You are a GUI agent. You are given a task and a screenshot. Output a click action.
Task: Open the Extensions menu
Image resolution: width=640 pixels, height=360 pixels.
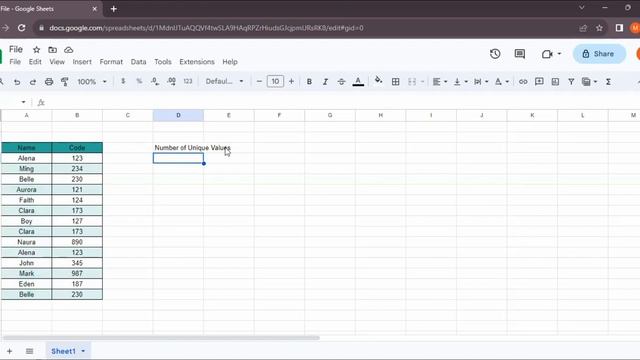[x=197, y=62]
